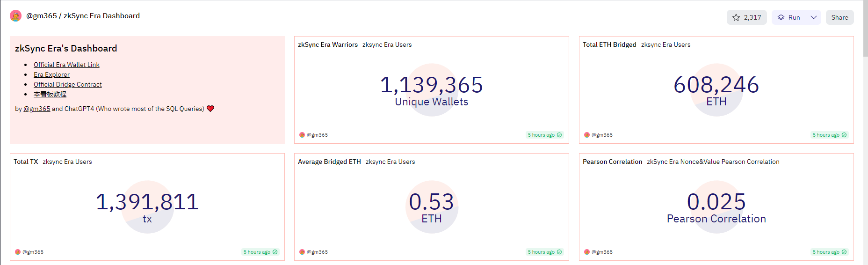Open the 本看板教程 tutorial link
This screenshot has height=265, width=868.
tap(50, 94)
